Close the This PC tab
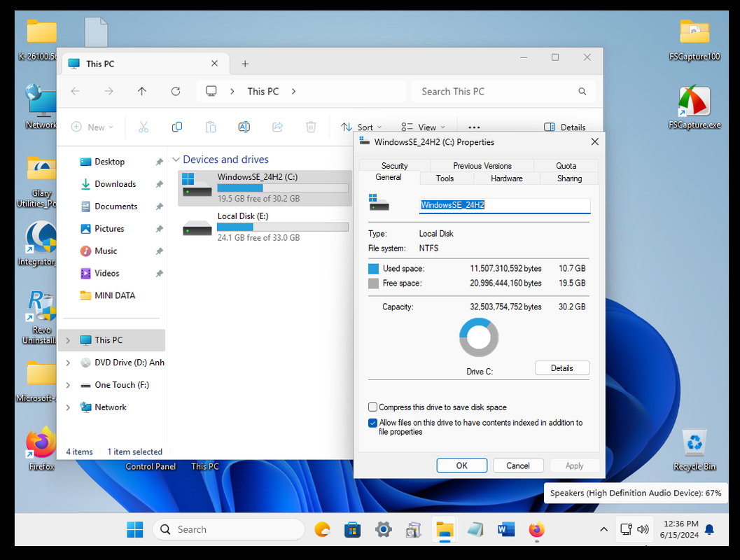 coord(214,63)
